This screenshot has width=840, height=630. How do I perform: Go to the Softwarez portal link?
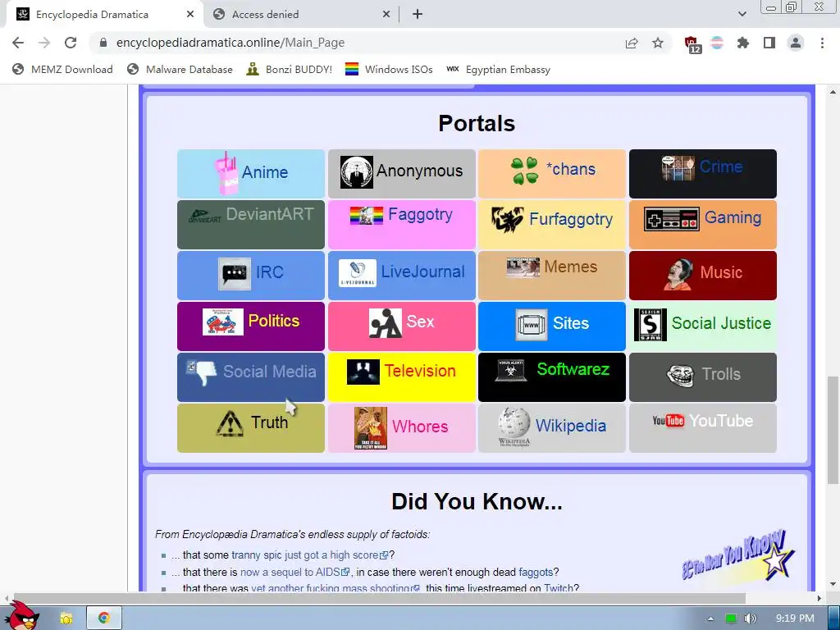pos(573,369)
